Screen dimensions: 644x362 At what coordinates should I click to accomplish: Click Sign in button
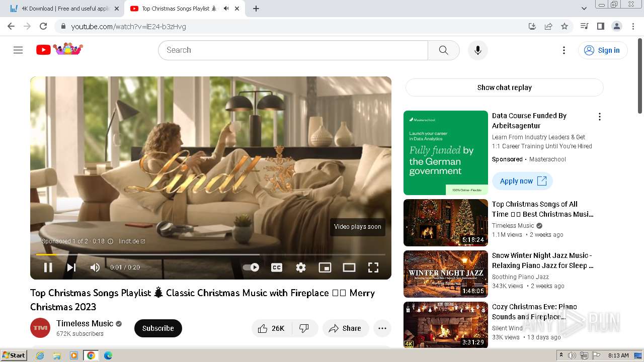pyautogui.click(x=603, y=50)
